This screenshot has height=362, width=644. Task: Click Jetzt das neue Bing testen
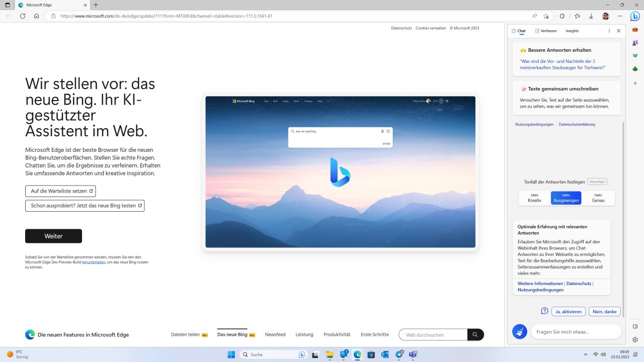(x=85, y=206)
